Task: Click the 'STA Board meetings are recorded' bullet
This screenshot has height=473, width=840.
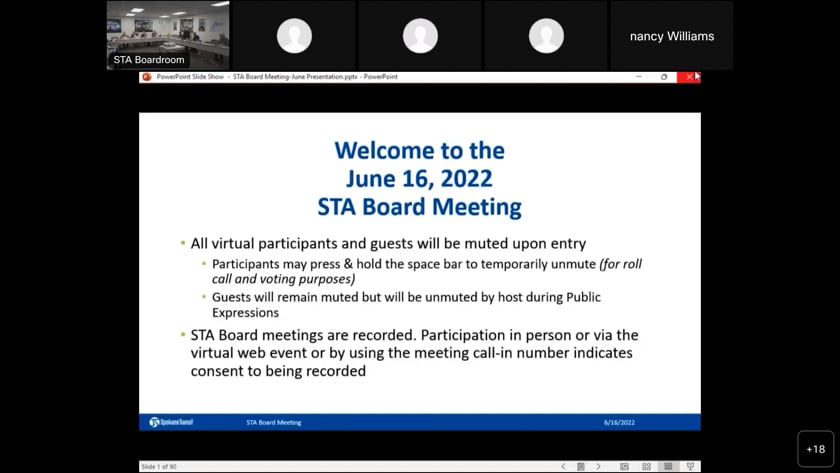Action: 414,353
